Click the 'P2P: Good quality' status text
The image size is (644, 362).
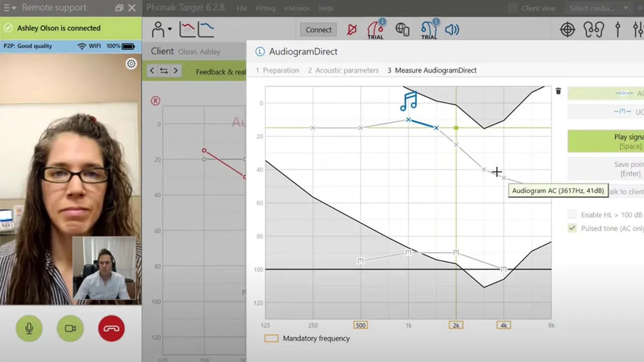coord(28,46)
